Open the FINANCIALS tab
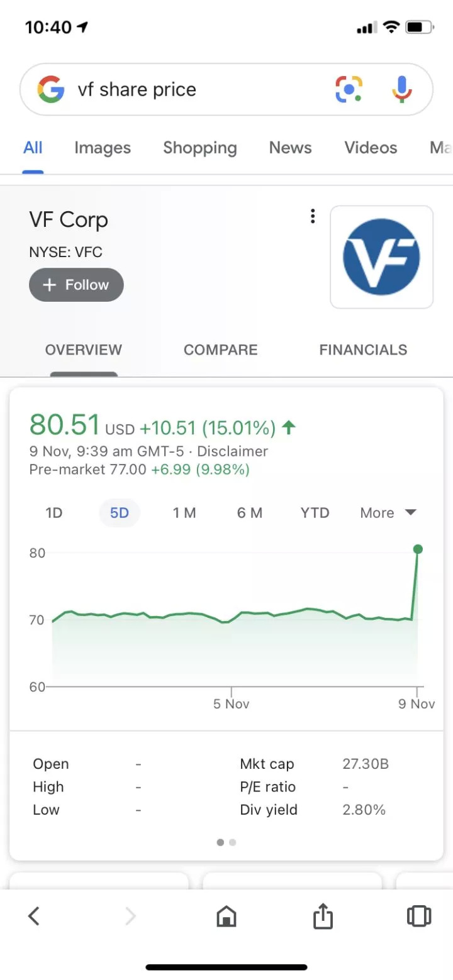 pos(363,350)
